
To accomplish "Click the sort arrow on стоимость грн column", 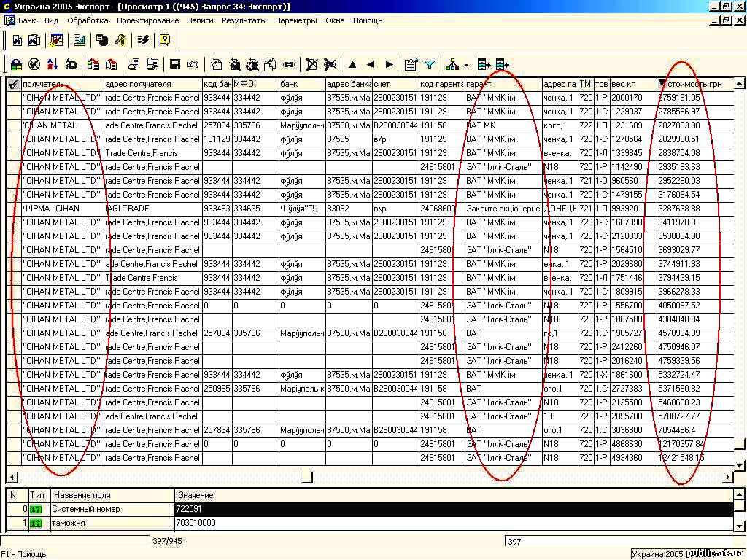I will (x=662, y=84).
